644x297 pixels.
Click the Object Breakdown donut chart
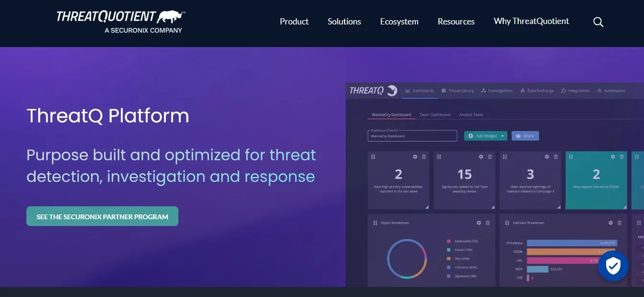(407, 259)
